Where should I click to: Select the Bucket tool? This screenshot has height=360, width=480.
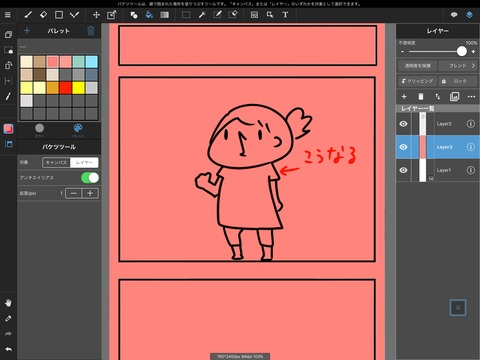coord(149,15)
